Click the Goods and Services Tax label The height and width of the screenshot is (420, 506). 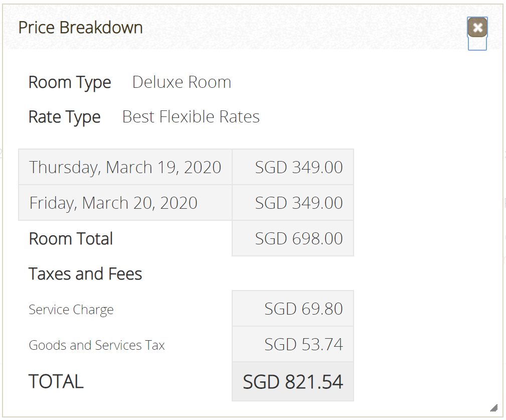point(97,345)
